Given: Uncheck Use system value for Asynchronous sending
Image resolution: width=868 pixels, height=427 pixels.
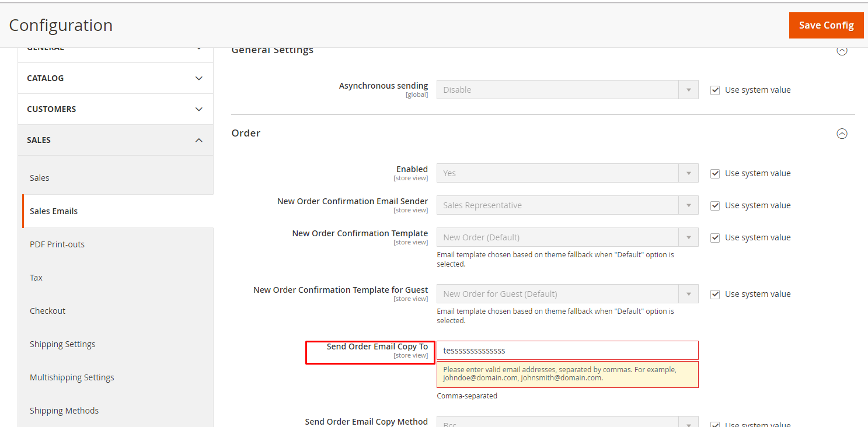Looking at the screenshot, I should 715,89.
